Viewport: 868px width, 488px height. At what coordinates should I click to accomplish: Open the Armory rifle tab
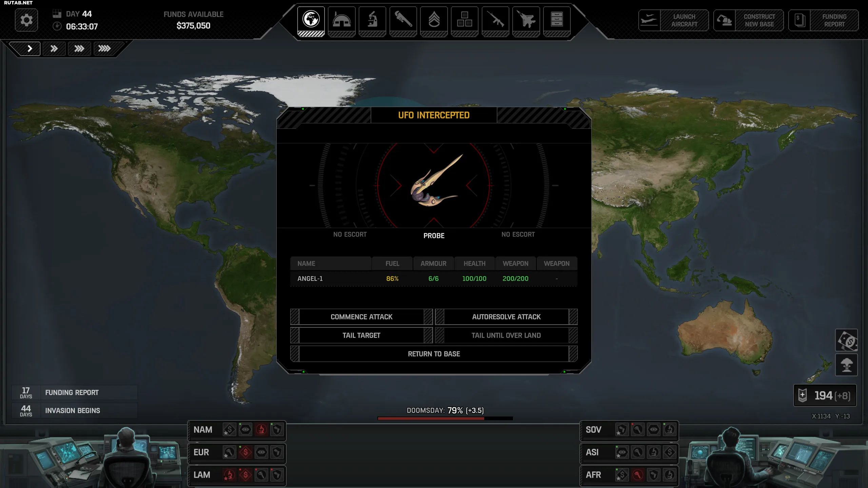[495, 20]
